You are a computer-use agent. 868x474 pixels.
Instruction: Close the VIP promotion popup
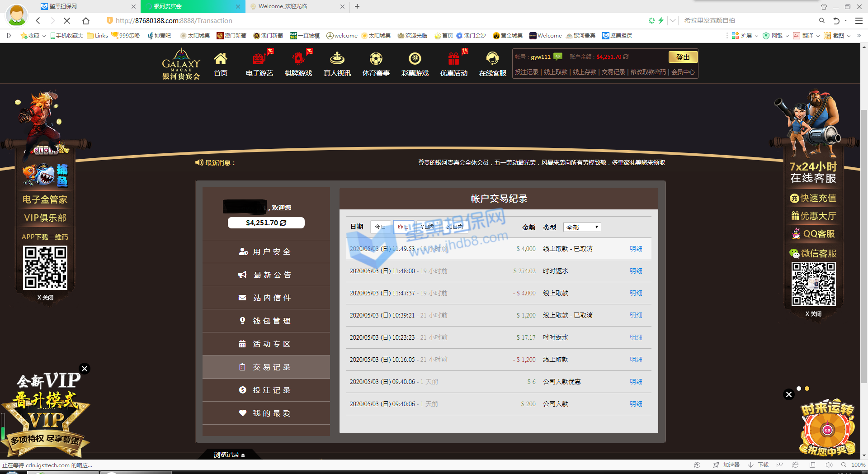pos(85,369)
